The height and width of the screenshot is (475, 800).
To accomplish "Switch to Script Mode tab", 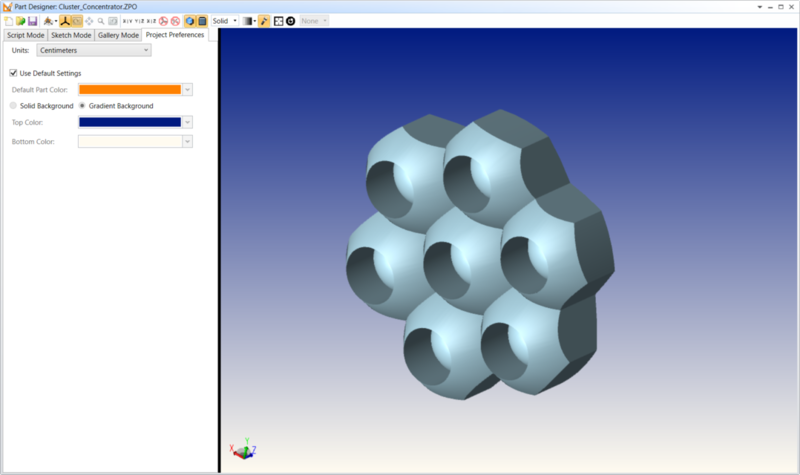I will (26, 35).
